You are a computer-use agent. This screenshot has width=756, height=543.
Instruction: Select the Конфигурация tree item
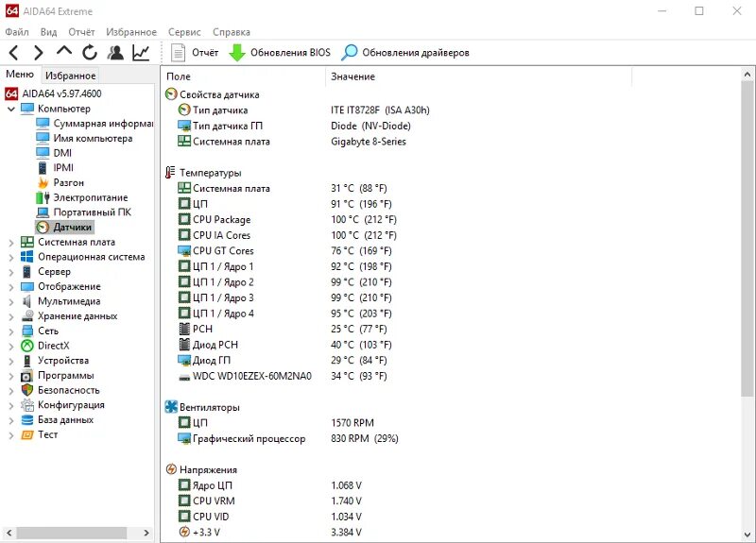(71, 405)
